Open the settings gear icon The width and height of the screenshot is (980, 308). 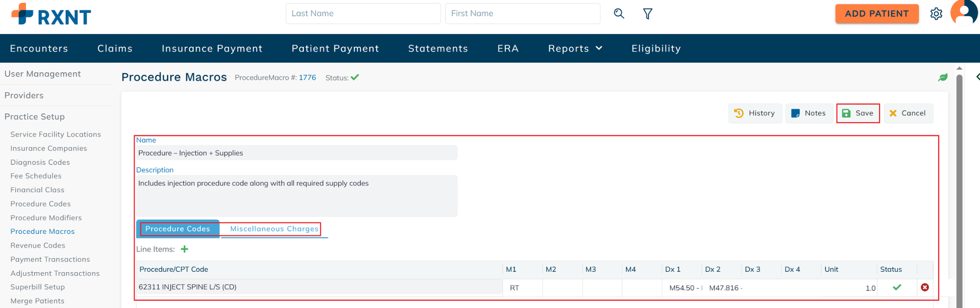tap(936, 14)
